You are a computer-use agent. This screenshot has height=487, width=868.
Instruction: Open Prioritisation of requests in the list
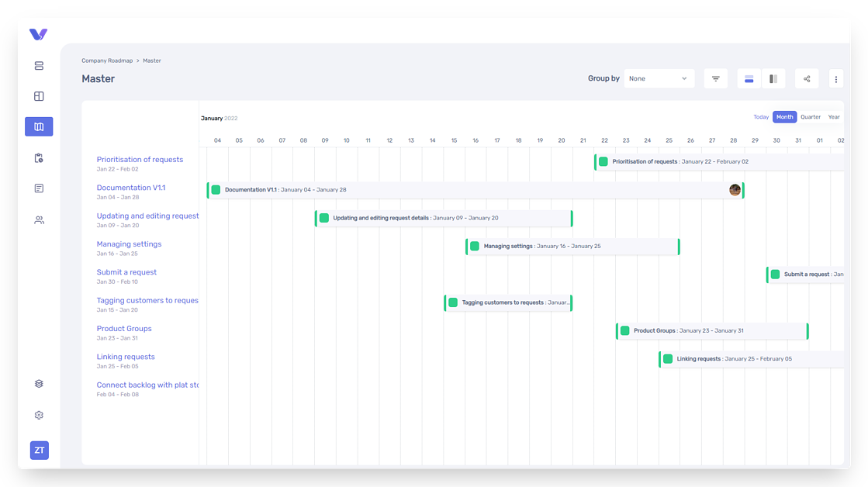coord(140,160)
